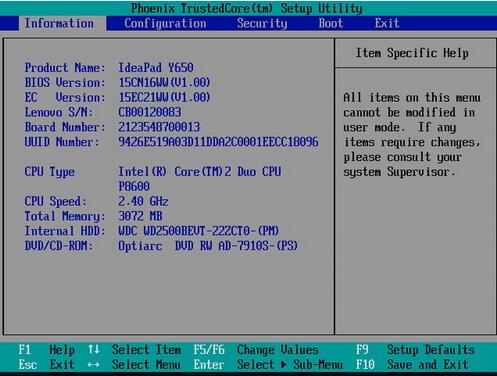Click the Sub-Menu triangle arrow
The height and width of the screenshot is (376, 497).
click(x=284, y=364)
